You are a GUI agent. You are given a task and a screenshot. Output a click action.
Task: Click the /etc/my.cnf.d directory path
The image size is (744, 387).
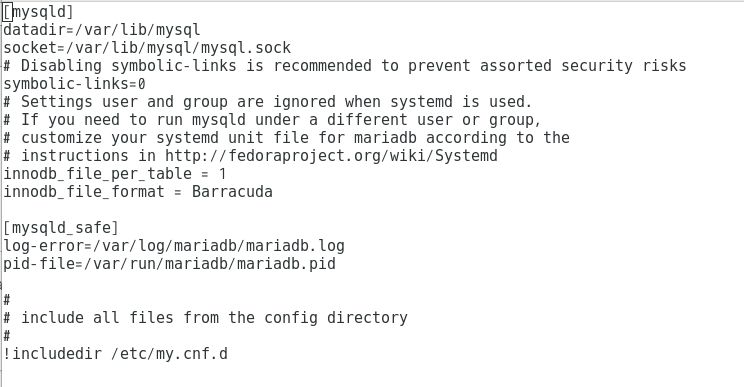[x=169, y=354]
